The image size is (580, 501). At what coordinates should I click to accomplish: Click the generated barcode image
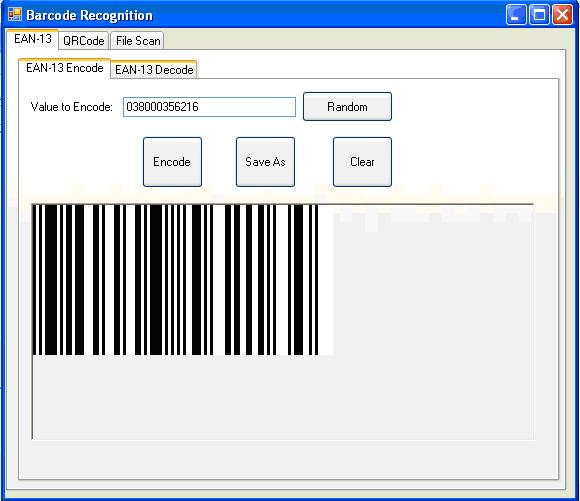(x=183, y=279)
